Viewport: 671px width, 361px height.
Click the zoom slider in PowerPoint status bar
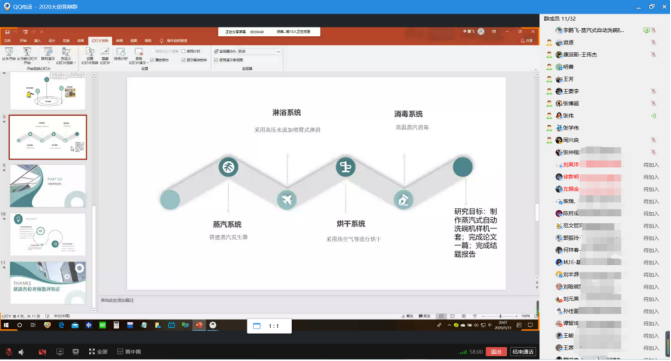coord(500,317)
